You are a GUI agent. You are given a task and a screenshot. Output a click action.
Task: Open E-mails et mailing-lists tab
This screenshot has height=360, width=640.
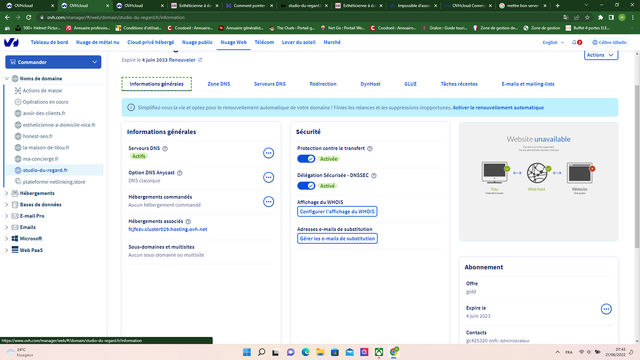528,84
